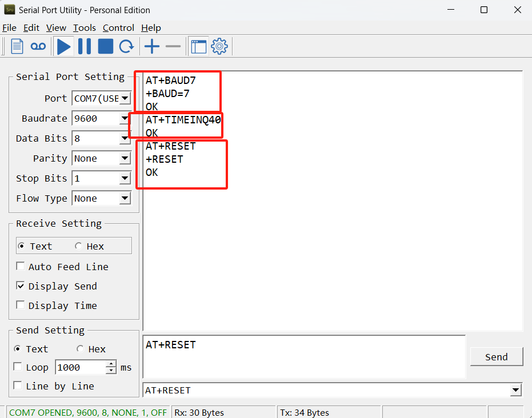This screenshot has width=532, height=418.
Task: Click Tx: 34 Bytes status entry
Action: [x=305, y=413]
